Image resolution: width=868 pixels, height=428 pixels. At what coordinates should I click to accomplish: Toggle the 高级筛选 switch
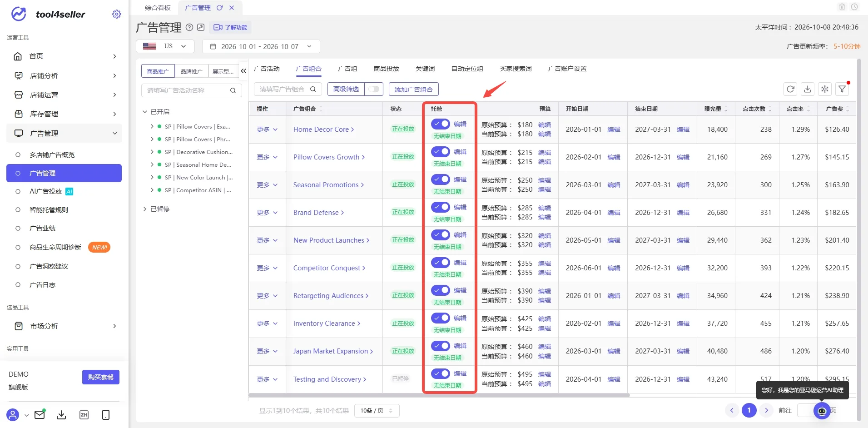coord(374,89)
